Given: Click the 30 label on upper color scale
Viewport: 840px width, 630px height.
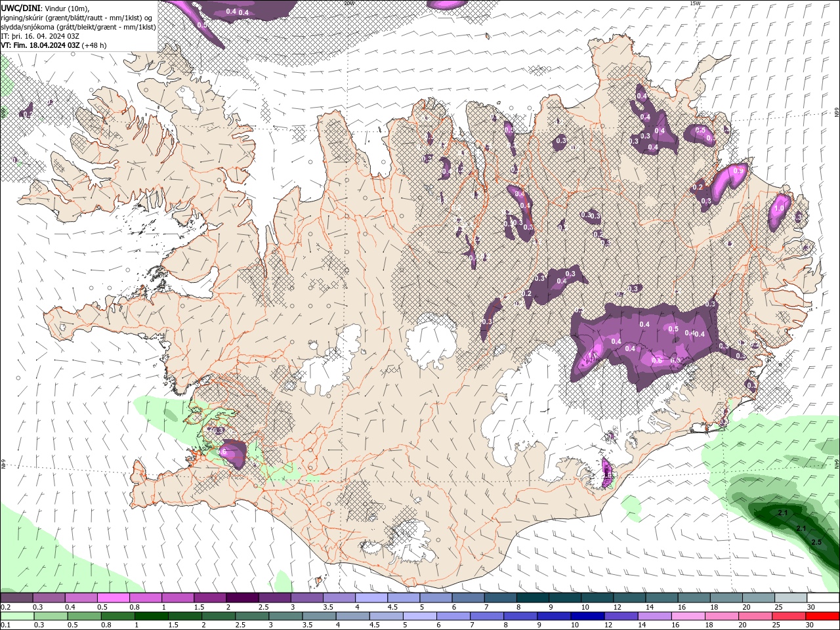Looking at the screenshot, I should coord(811,606).
